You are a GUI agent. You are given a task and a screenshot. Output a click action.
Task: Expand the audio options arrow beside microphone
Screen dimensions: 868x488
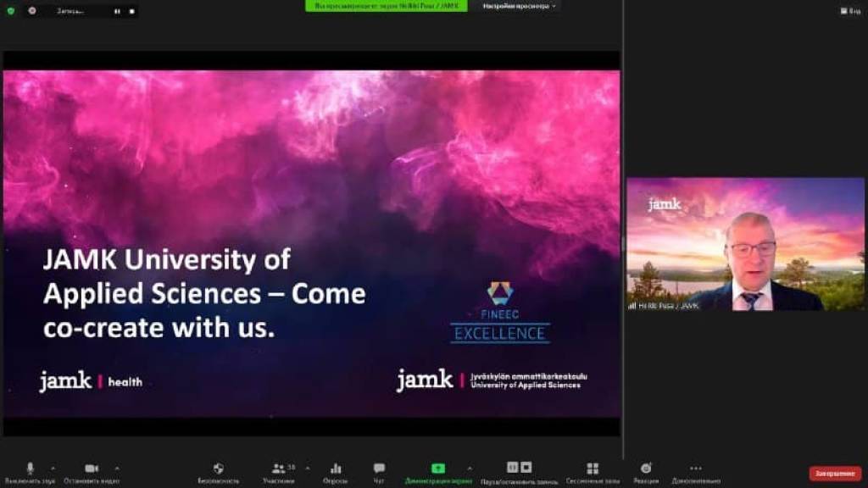coord(53,468)
